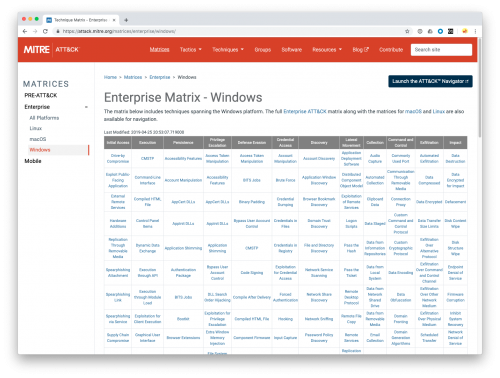Open Account Discovery technique
The height and width of the screenshot is (378, 500).
point(319,159)
